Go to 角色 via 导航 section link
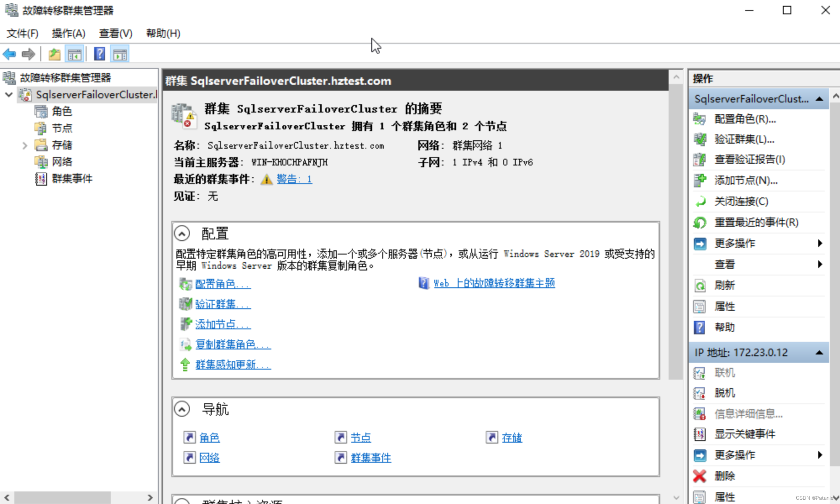The image size is (840, 504). (x=210, y=438)
